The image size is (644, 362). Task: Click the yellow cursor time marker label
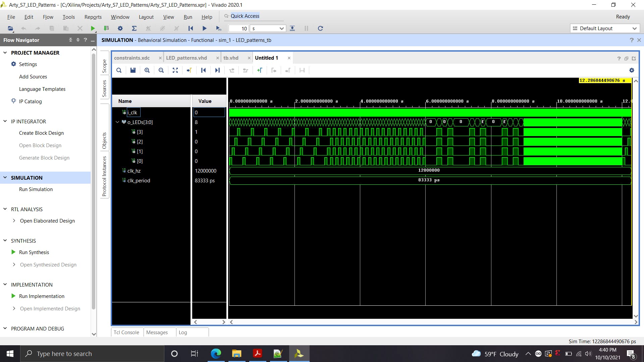[x=605, y=80]
